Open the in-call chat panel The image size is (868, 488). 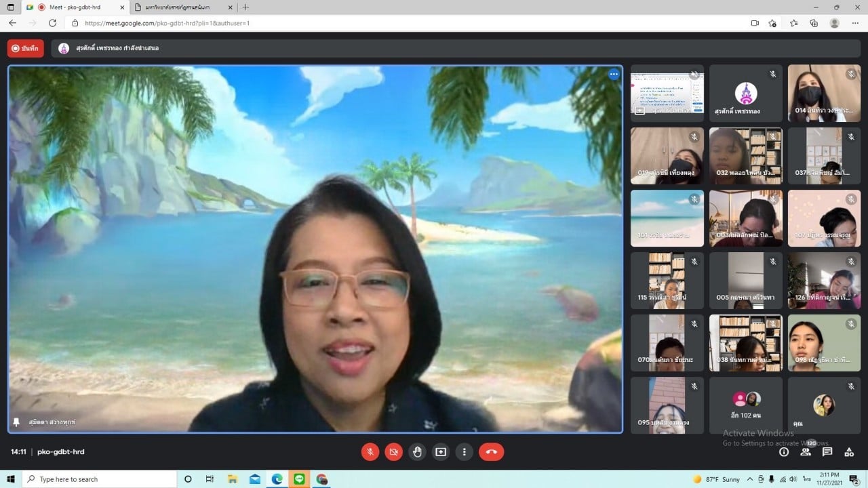pos(827,452)
